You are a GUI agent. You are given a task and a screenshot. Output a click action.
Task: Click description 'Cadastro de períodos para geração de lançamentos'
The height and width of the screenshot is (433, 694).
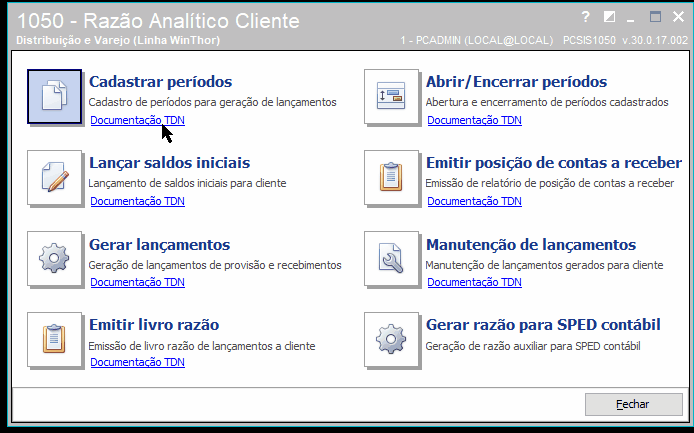click(212, 102)
